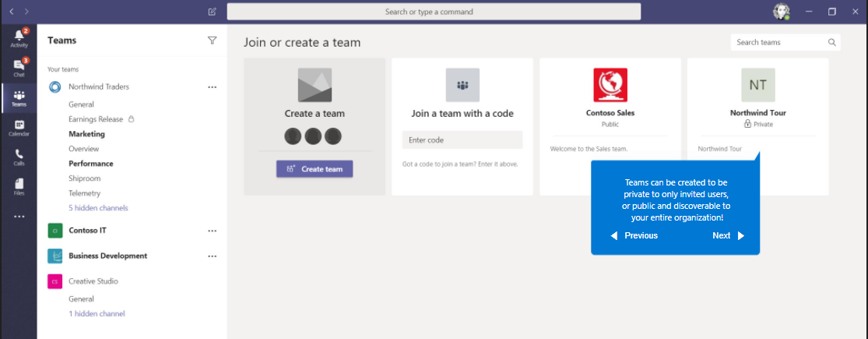
Task: Open the Telemetry channel
Action: [x=85, y=193]
